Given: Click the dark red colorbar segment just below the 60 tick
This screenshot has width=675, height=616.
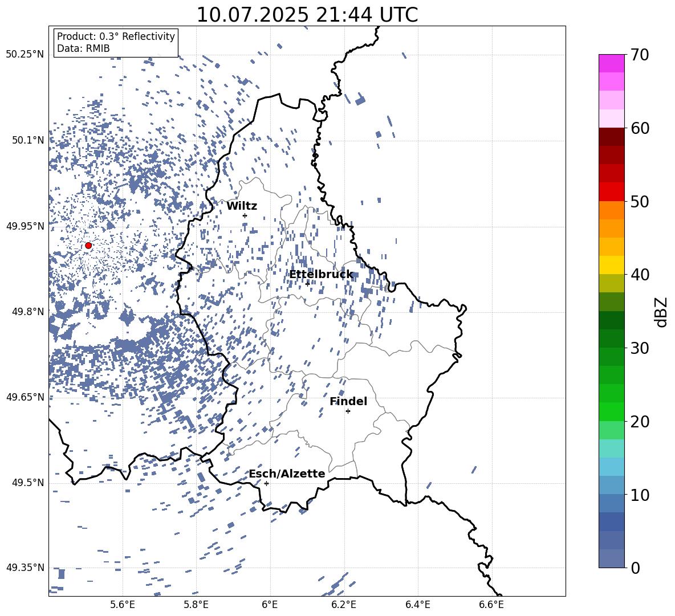Looking at the screenshot, I should pos(611,137).
